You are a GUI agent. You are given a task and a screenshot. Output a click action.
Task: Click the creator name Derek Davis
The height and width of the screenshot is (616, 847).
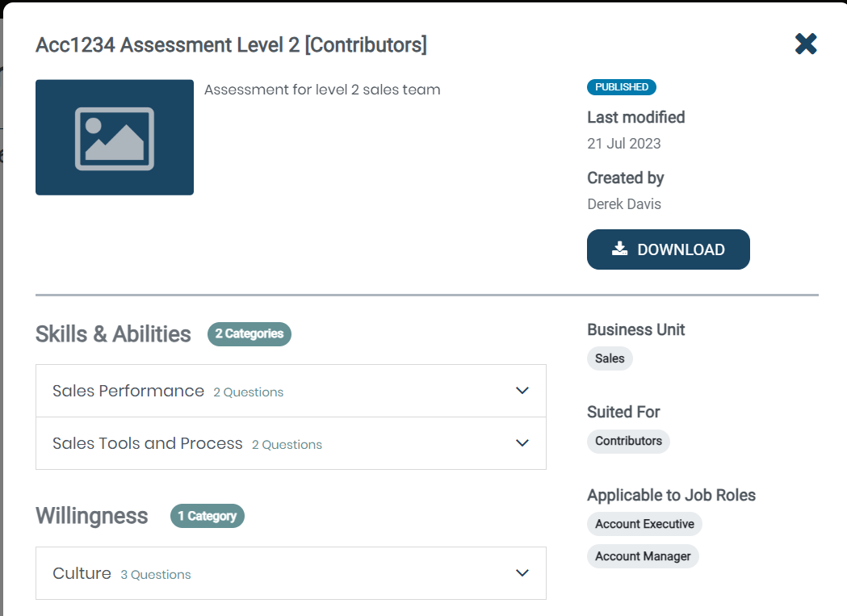pyautogui.click(x=624, y=204)
